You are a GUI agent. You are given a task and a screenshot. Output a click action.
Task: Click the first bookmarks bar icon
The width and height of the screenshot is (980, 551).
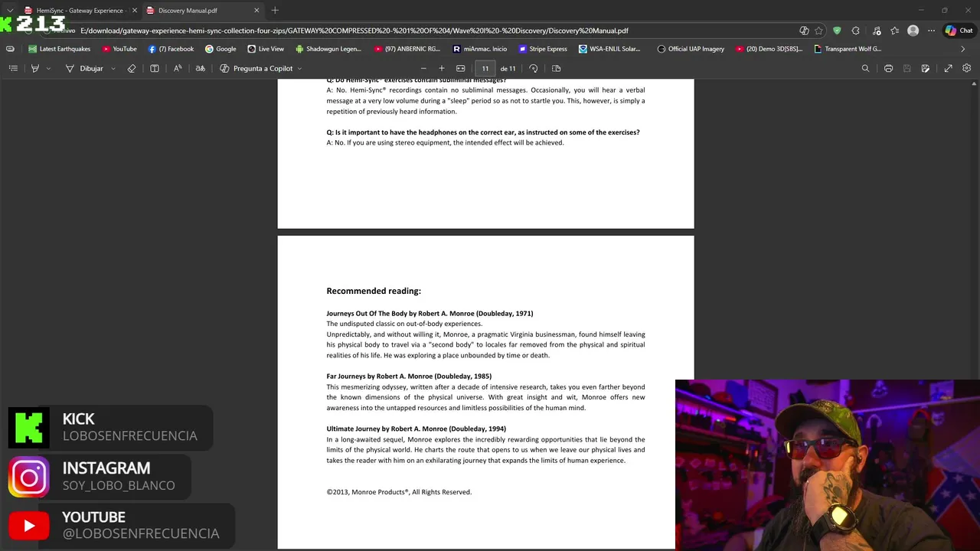[x=10, y=49]
